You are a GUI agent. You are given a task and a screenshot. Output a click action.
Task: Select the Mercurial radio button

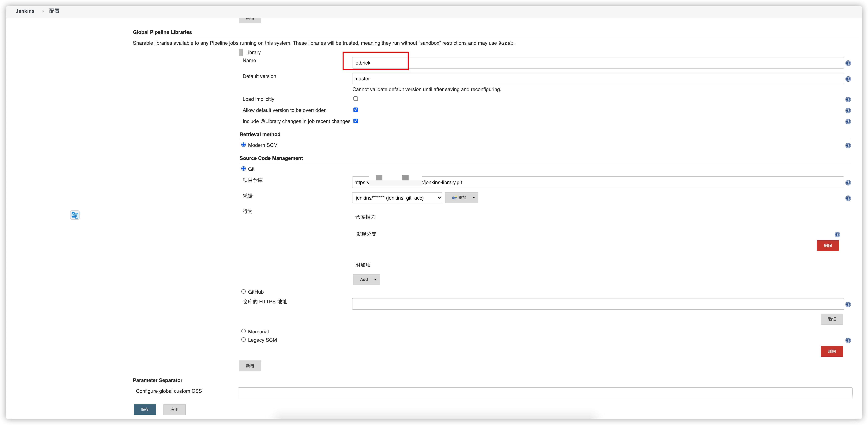(x=243, y=331)
